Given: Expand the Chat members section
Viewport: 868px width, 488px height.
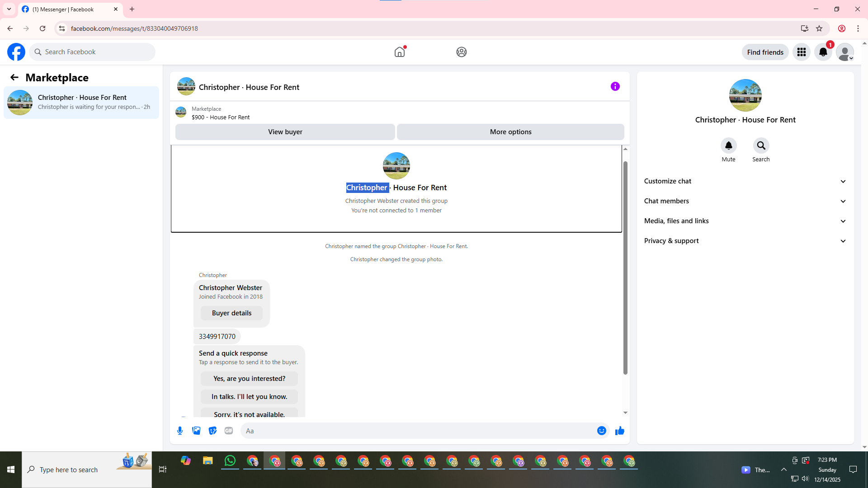Looking at the screenshot, I should click(x=745, y=201).
